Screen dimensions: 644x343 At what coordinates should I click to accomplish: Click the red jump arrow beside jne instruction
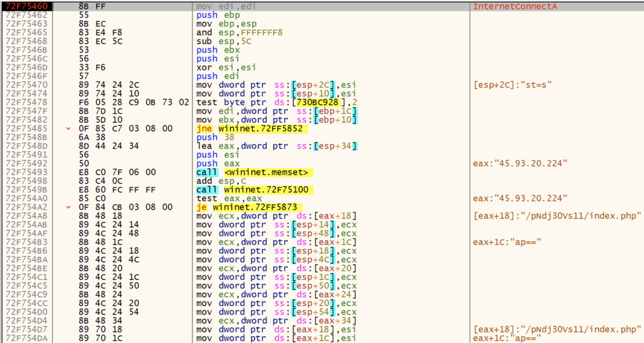pos(68,128)
